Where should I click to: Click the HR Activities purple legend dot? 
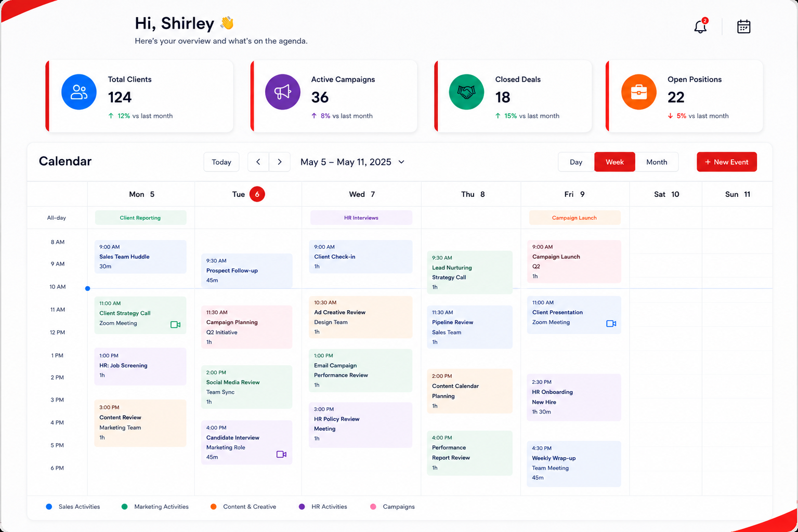pos(302,507)
